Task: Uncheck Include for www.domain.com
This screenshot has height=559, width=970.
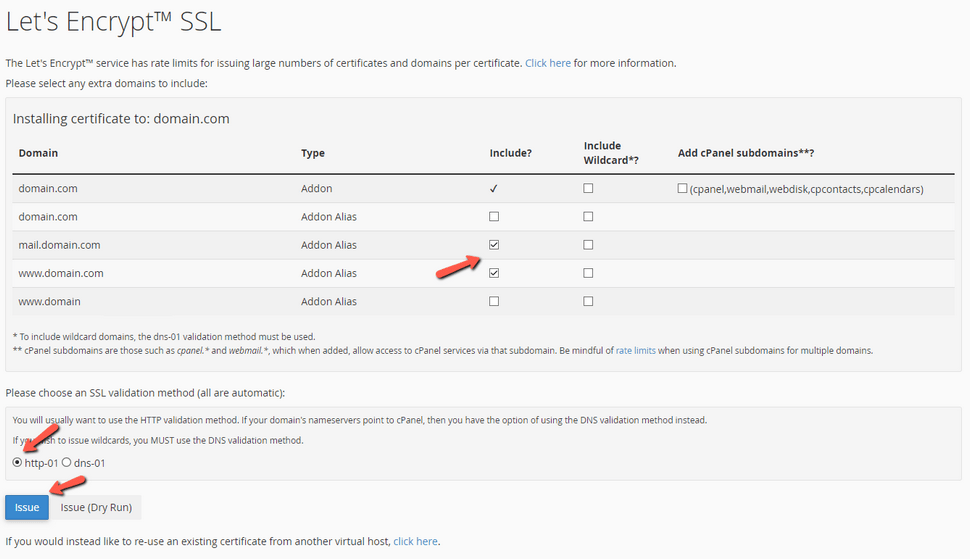Action: (x=494, y=273)
